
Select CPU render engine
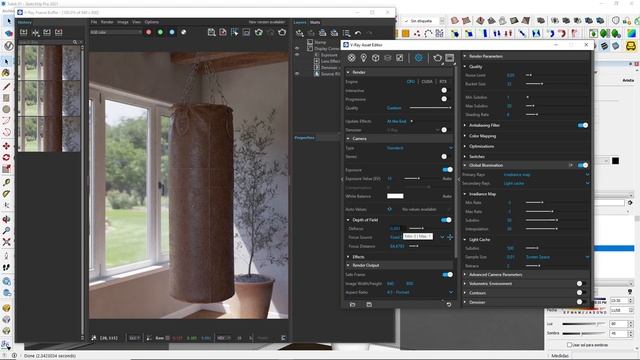pyautogui.click(x=411, y=82)
